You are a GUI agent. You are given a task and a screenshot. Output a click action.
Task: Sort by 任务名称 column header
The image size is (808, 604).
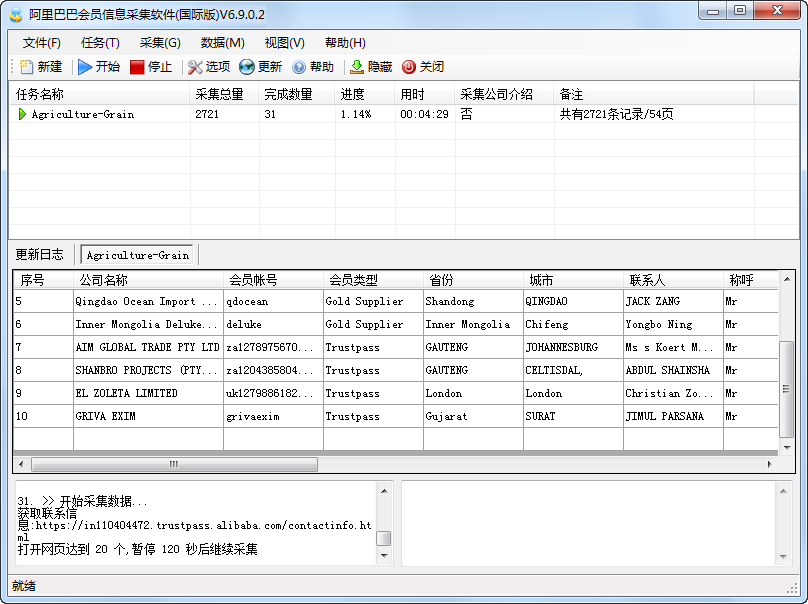[100, 94]
